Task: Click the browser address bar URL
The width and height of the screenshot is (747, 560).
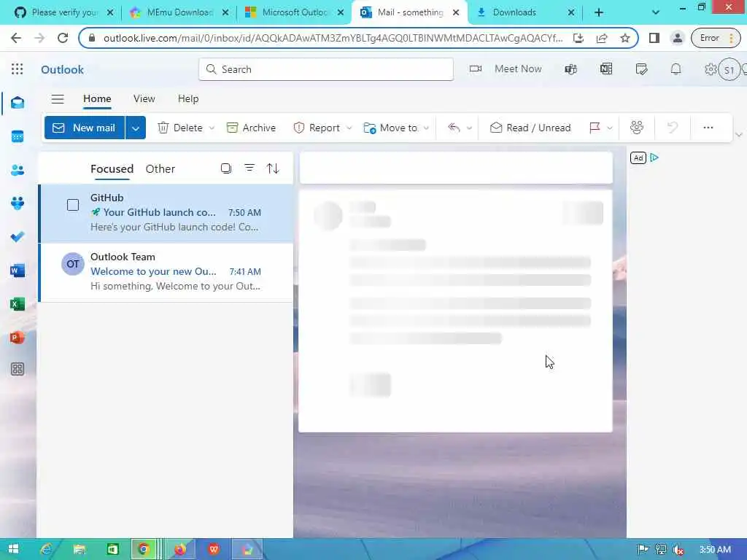Action: pyautogui.click(x=333, y=38)
